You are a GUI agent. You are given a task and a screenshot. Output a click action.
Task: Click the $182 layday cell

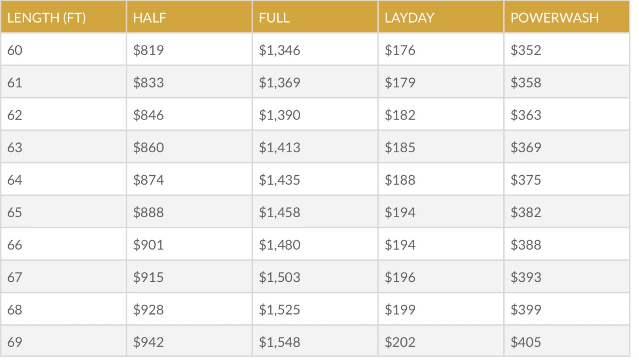pyautogui.click(x=400, y=115)
